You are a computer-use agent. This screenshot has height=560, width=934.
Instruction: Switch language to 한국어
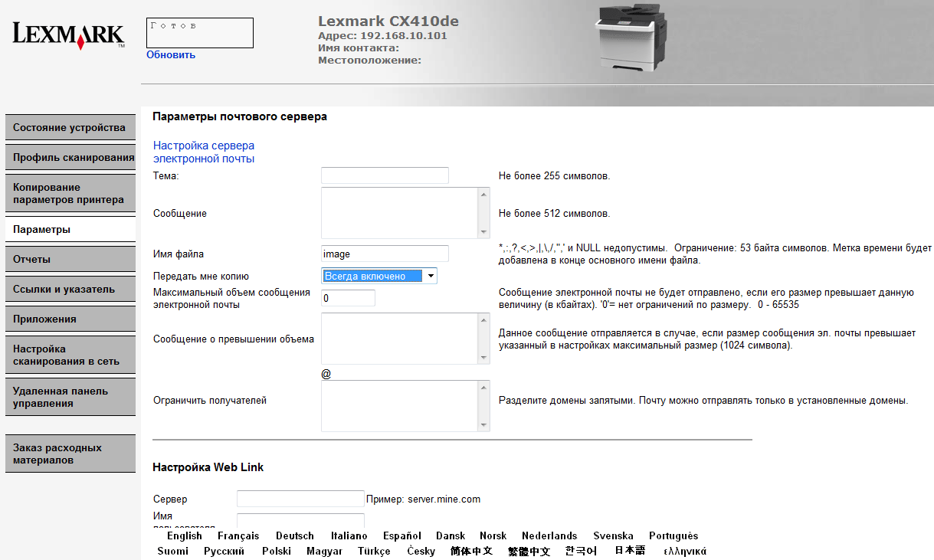click(x=581, y=552)
